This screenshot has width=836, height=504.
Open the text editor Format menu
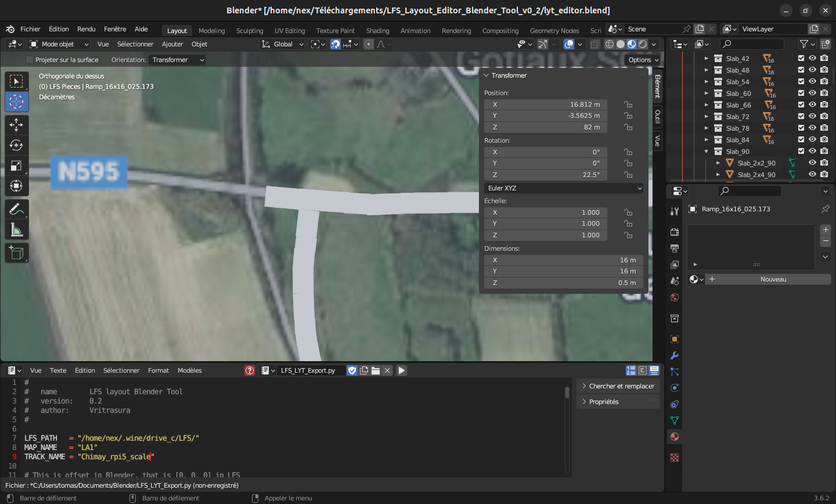pos(158,370)
